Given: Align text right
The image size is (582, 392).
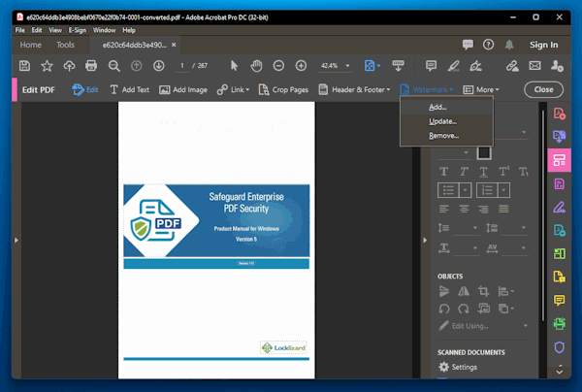Looking at the screenshot, I should point(483,209).
